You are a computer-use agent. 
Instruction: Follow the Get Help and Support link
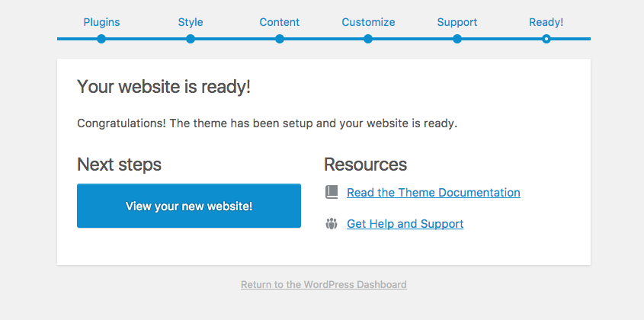[x=405, y=224]
